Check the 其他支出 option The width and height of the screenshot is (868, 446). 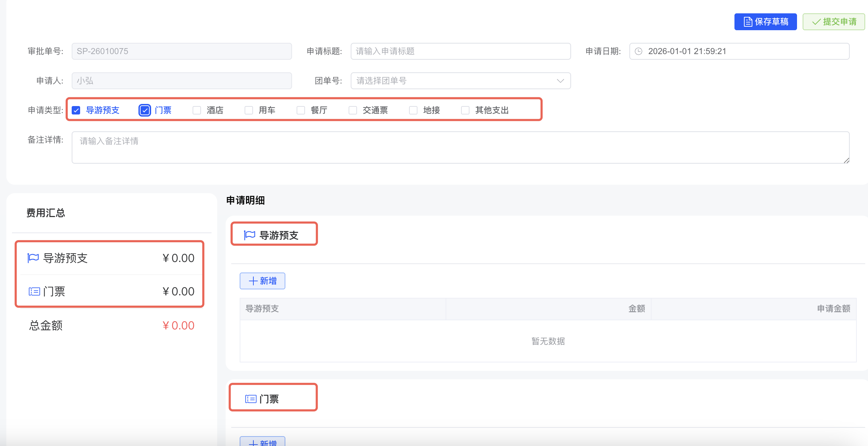coord(465,110)
